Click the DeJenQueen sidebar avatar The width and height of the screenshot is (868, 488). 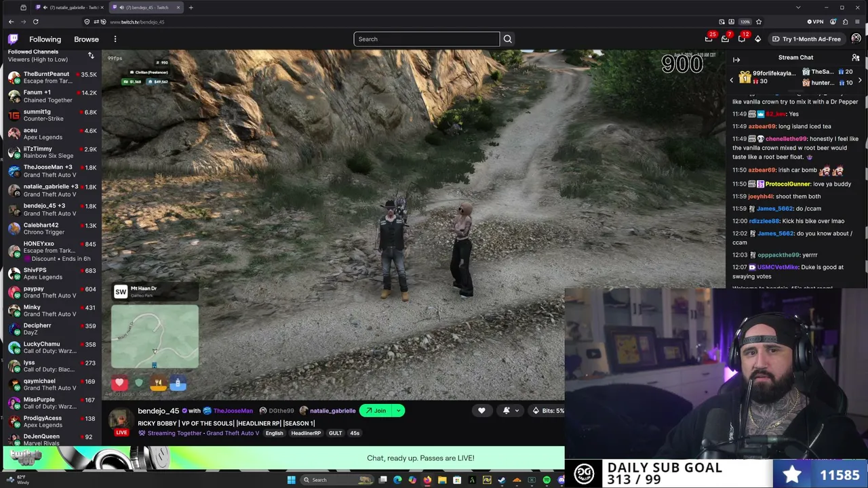(14, 439)
